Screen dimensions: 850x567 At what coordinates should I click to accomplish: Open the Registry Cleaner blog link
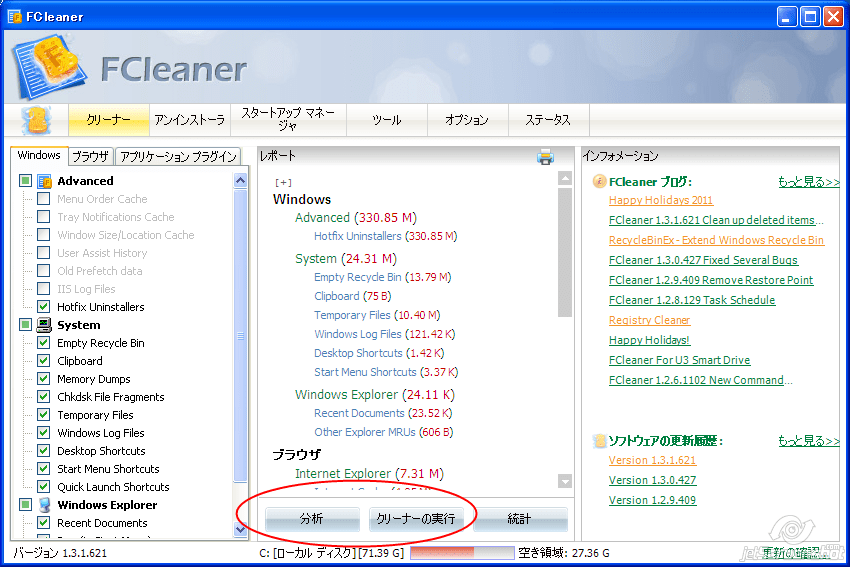[649, 320]
